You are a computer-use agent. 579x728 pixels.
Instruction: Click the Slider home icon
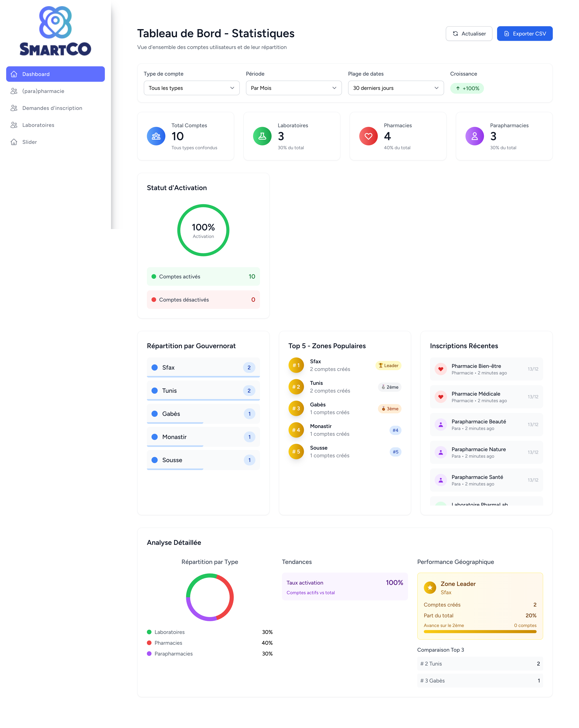(x=14, y=142)
